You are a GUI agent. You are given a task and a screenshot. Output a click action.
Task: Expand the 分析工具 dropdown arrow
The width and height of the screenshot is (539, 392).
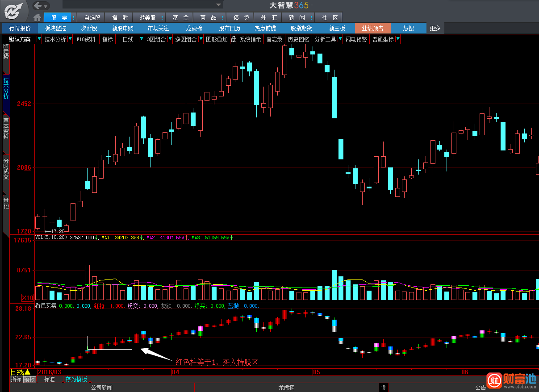(x=340, y=39)
